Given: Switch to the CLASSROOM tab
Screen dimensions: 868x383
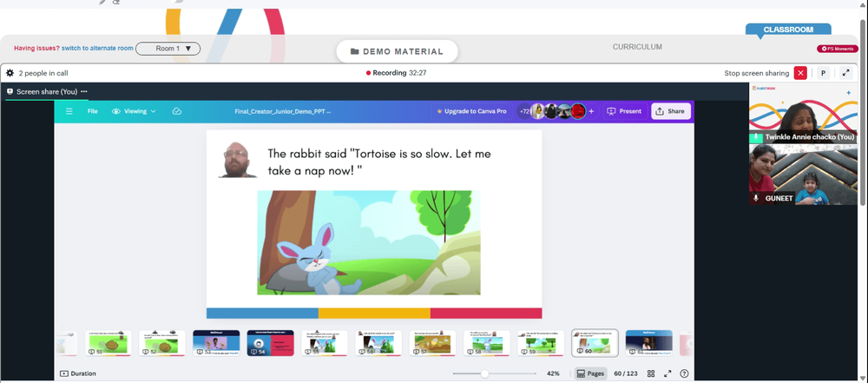Looking at the screenshot, I should click(788, 30).
